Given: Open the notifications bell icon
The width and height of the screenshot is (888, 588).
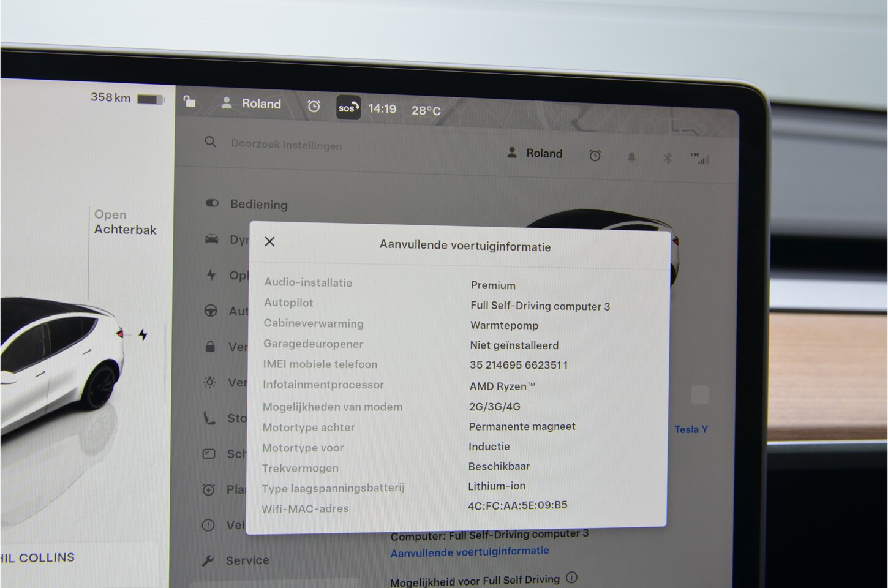Looking at the screenshot, I should [x=631, y=157].
